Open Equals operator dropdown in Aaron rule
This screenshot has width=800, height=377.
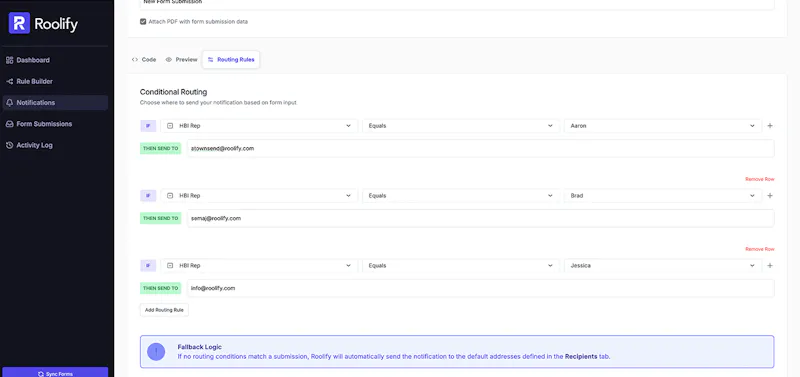pyautogui.click(x=461, y=125)
